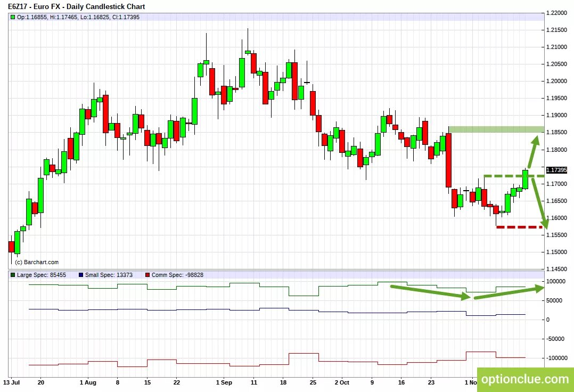Click the OHLC readout starting with 'Op:1.16855'
574x392 pixels.
(78, 17)
